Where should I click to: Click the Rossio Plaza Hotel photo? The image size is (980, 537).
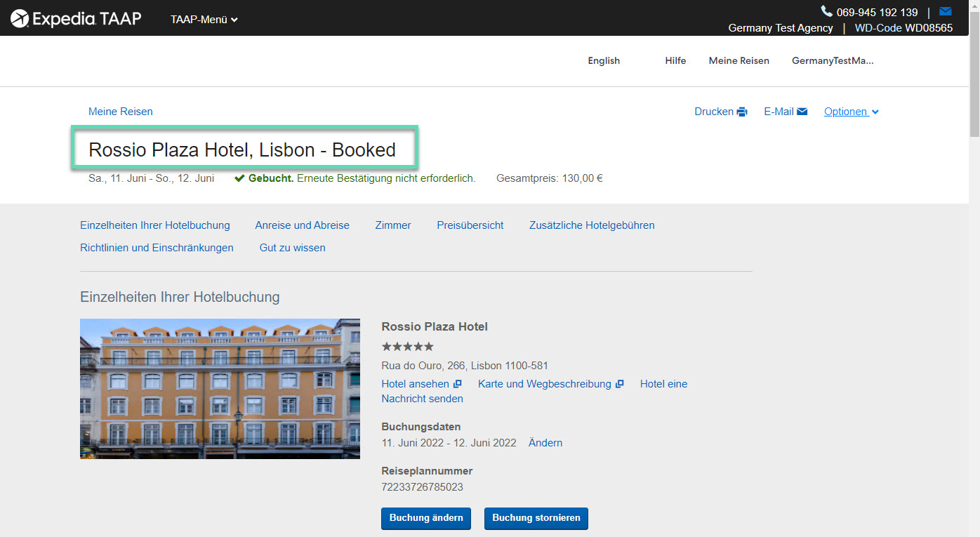[x=220, y=389]
